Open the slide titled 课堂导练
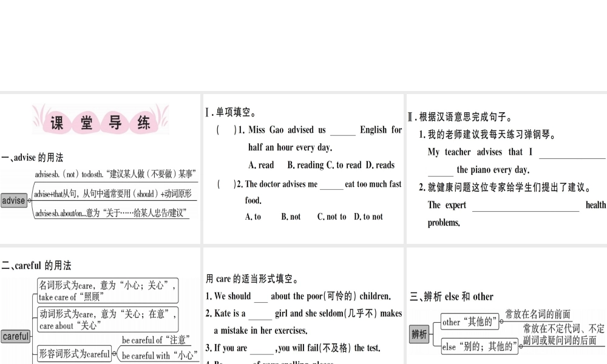This screenshot has height=364, width=607. 100,169
